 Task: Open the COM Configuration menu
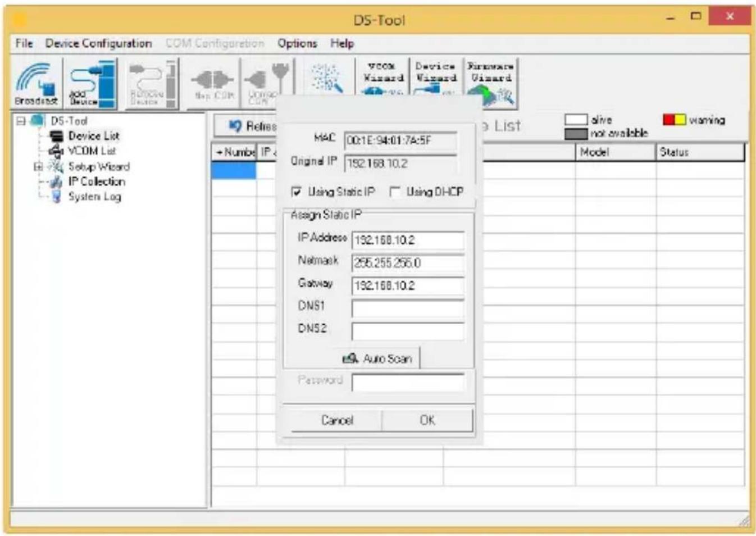coord(215,43)
